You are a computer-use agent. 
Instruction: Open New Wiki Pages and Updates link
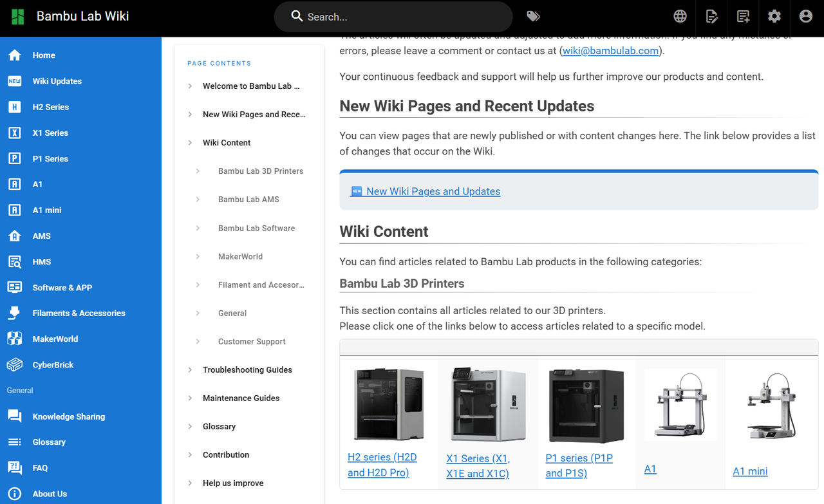(426, 191)
